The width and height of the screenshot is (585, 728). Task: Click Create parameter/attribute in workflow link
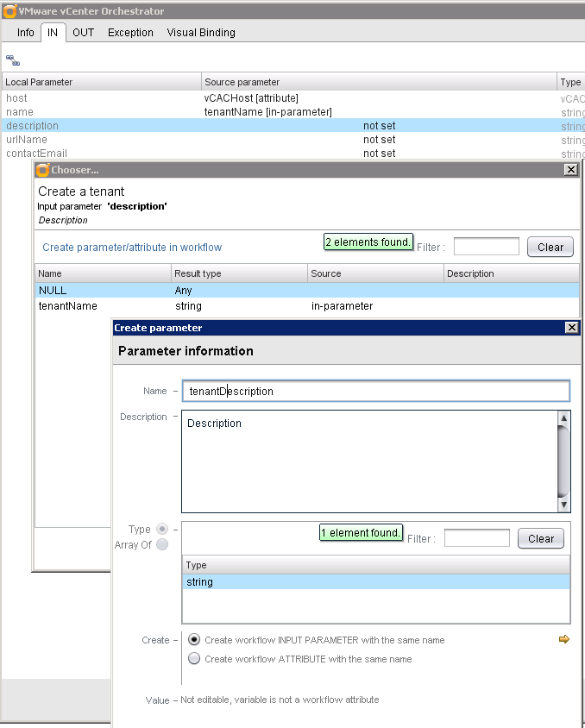point(132,247)
